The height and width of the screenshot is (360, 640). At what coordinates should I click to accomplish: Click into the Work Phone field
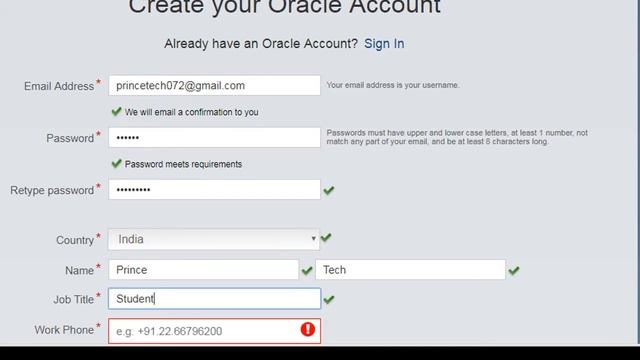214,331
